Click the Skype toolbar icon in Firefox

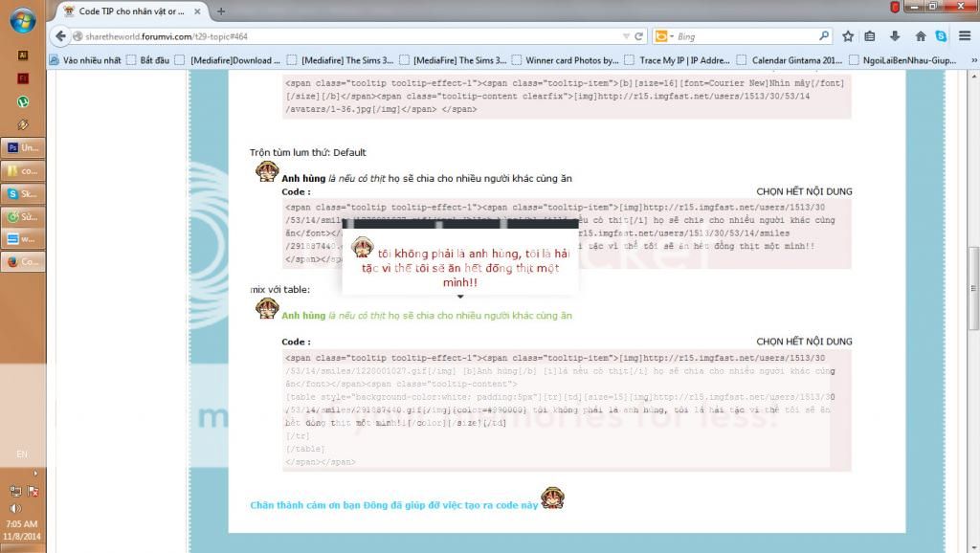[x=941, y=36]
